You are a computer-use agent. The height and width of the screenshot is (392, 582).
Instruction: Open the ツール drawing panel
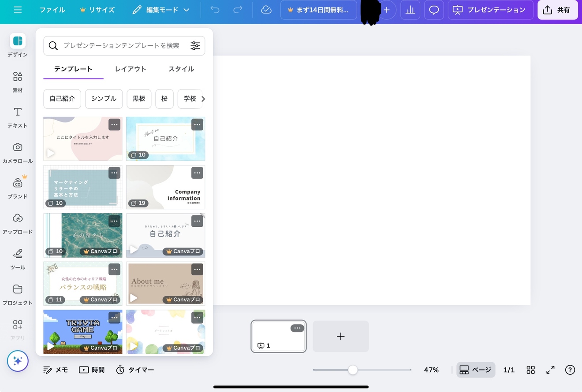tap(18, 259)
